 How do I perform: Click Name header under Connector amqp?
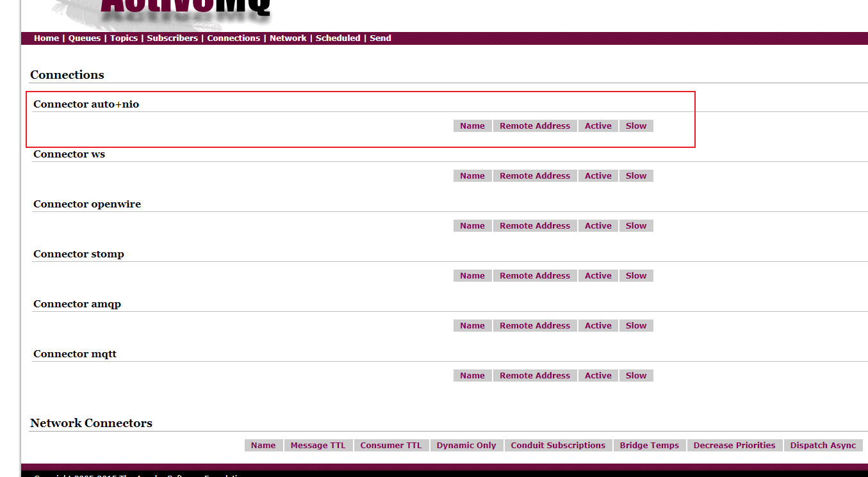(472, 326)
